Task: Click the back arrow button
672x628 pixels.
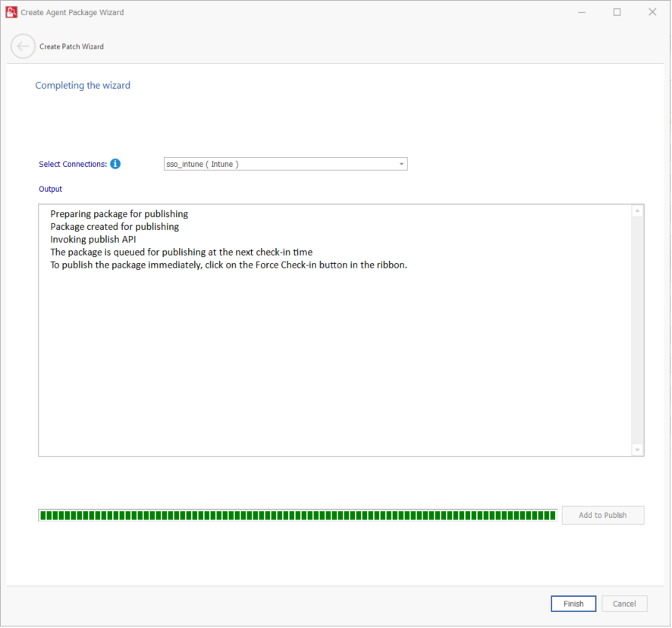Action: pos(23,46)
